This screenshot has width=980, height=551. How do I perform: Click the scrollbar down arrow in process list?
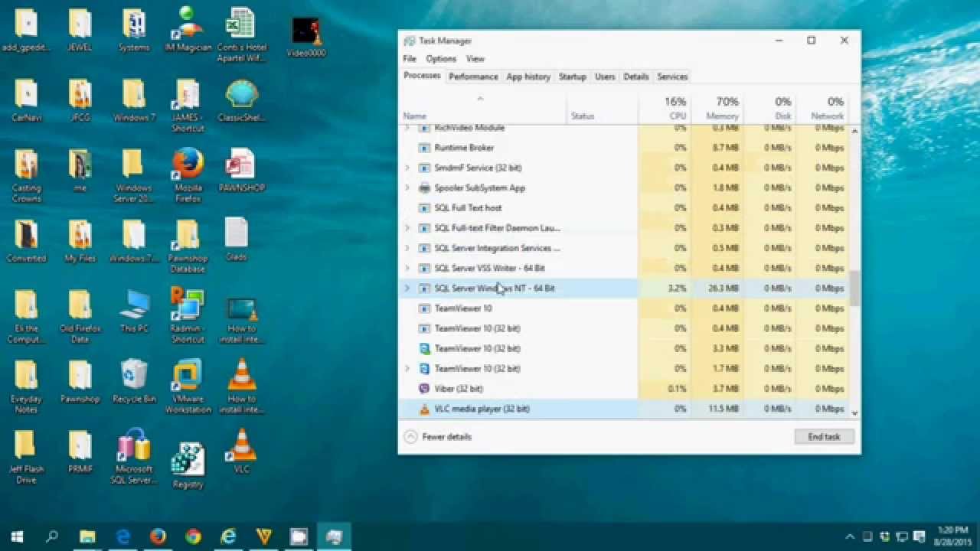pyautogui.click(x=854, y=413)
